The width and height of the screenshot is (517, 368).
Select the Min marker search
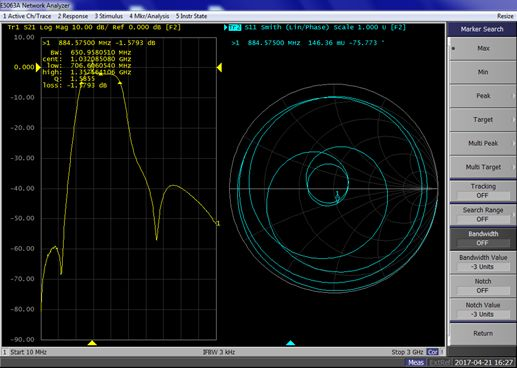(483, 72)
